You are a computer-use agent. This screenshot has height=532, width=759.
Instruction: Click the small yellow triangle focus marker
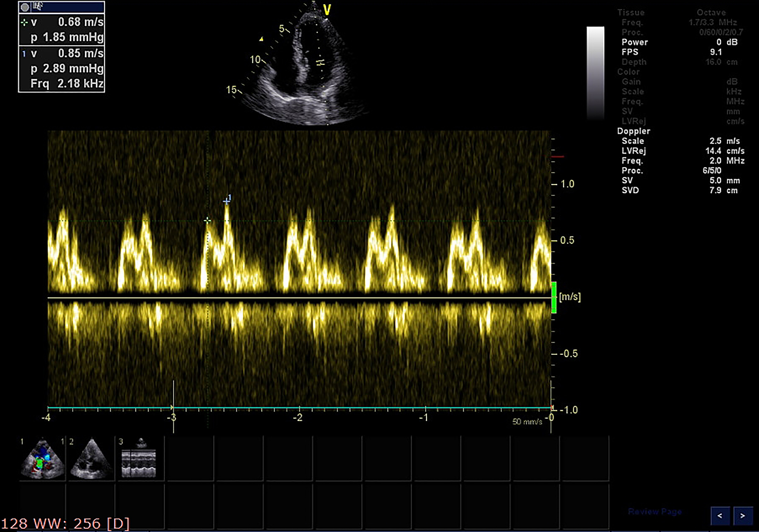[261, 39]
